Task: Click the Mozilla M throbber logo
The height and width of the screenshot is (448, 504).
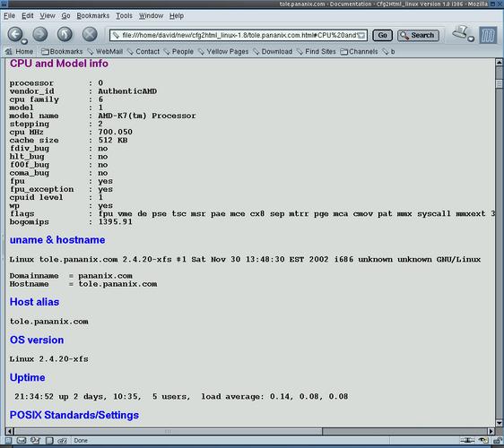Action: [x=488, y=35]
